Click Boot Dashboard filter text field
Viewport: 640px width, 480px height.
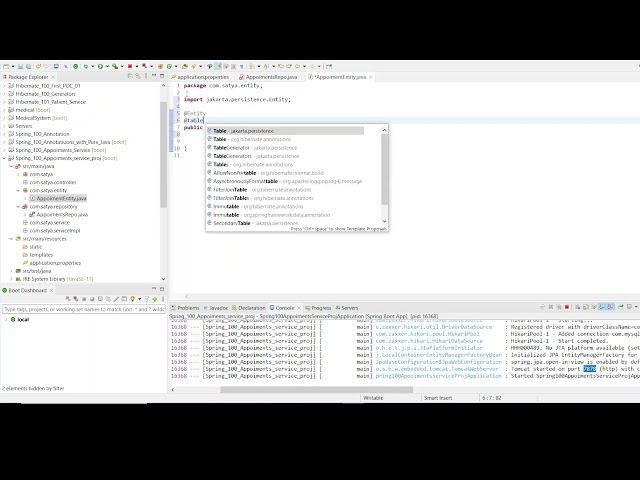(x=84, y=309)
